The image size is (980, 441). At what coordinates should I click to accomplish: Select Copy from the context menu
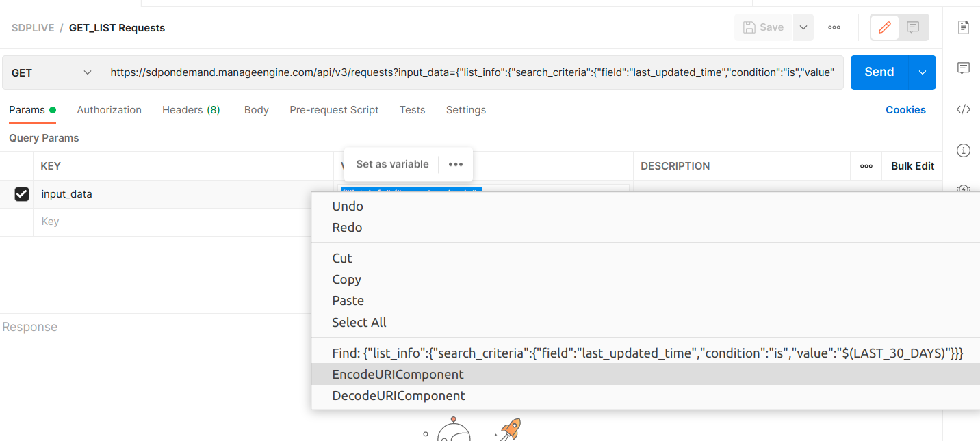tap(346, 279)
